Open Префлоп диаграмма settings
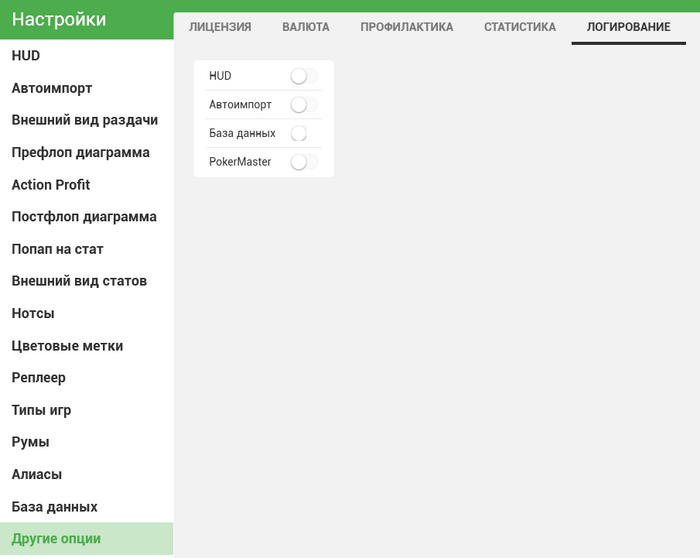Screen dimensions: 700x558 [x=87, y=153]
